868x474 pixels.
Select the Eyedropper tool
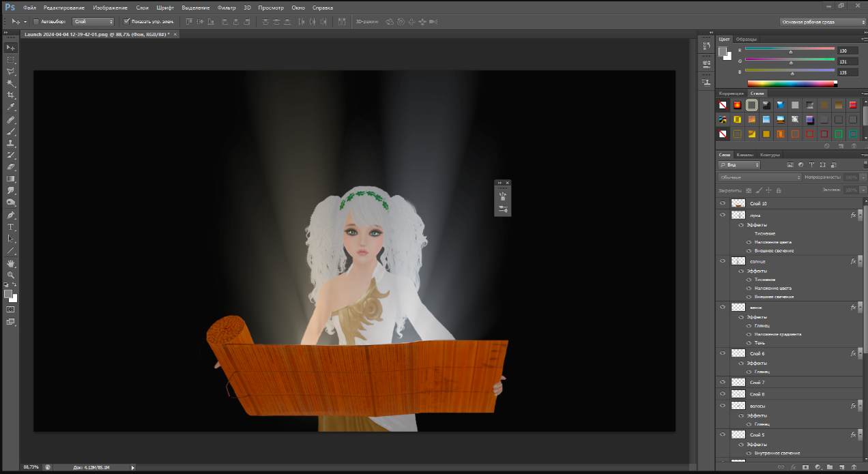(x=11, y=108)
